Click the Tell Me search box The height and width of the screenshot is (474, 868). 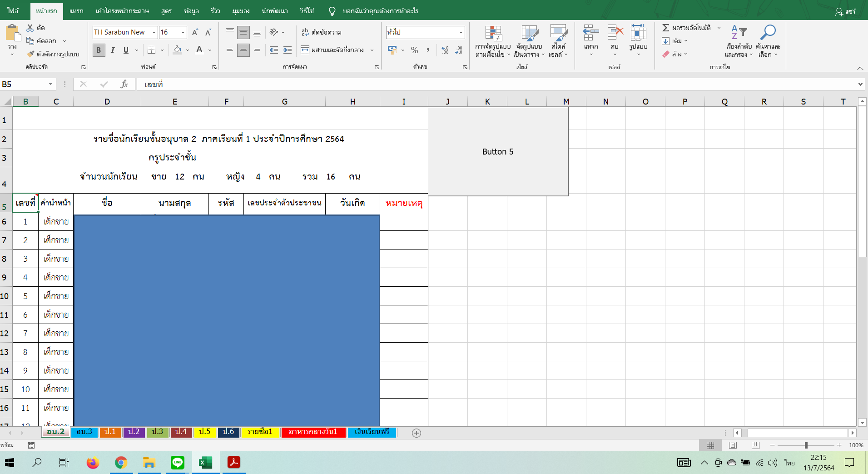coord(380,11)
